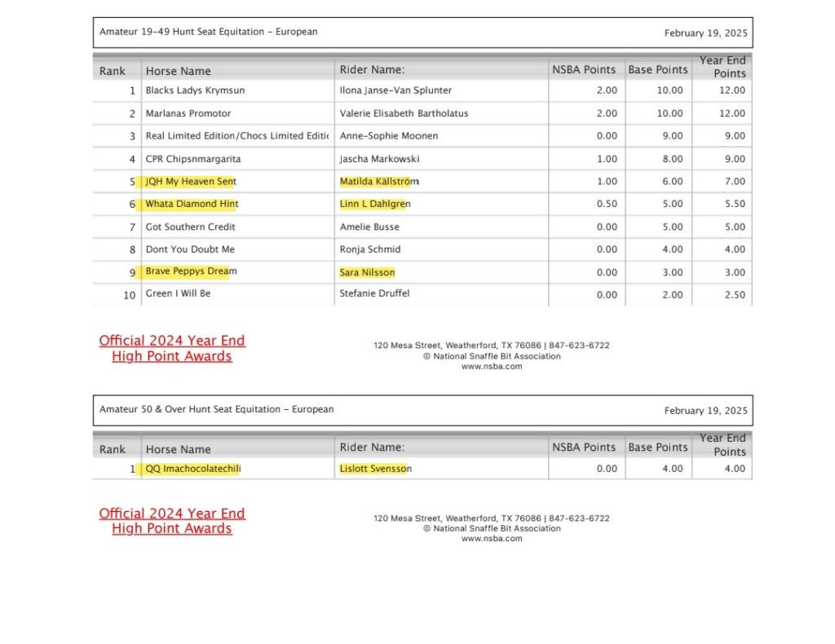This screenshot has width=835, height=644.
Task: Click rider name Stefanie Druffel
Action: (374, 293)
